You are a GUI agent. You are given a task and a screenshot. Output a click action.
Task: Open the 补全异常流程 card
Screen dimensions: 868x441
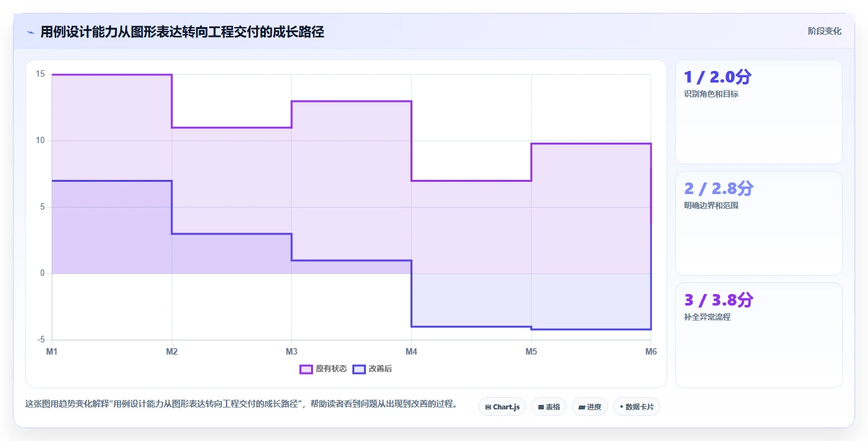click(x=759, y=335)
